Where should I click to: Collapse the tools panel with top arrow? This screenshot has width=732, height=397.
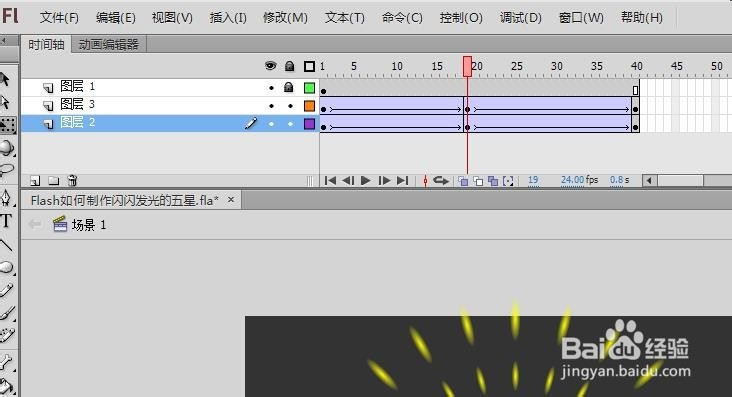[x=4, y=41]
